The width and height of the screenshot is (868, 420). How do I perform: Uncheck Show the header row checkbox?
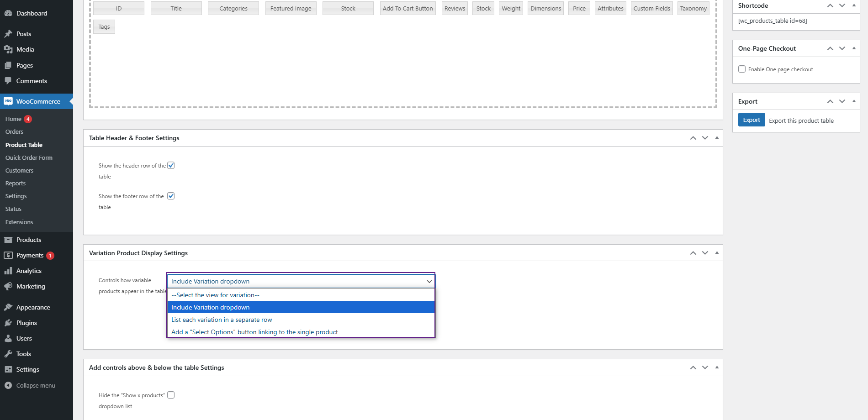click(171, 165)
